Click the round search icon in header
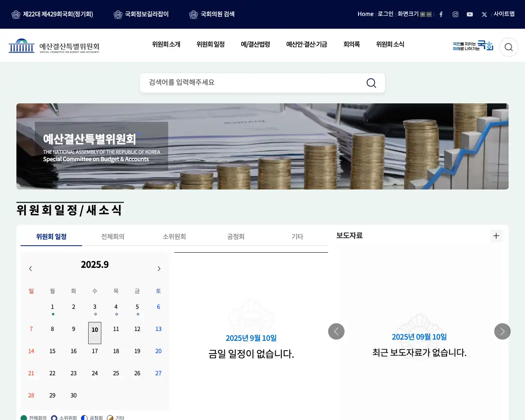The width and height of the screenshot is (525, 420). [x=509, y=47]
